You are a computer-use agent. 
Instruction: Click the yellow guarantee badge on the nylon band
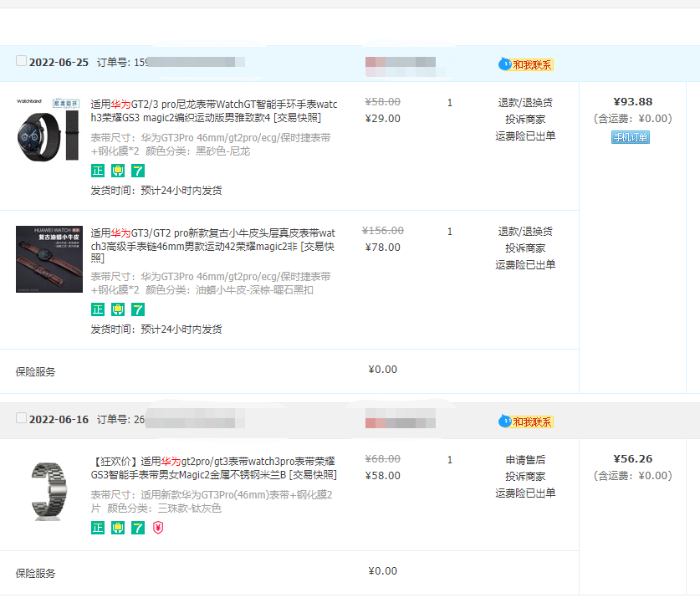[x=118, y=171]
